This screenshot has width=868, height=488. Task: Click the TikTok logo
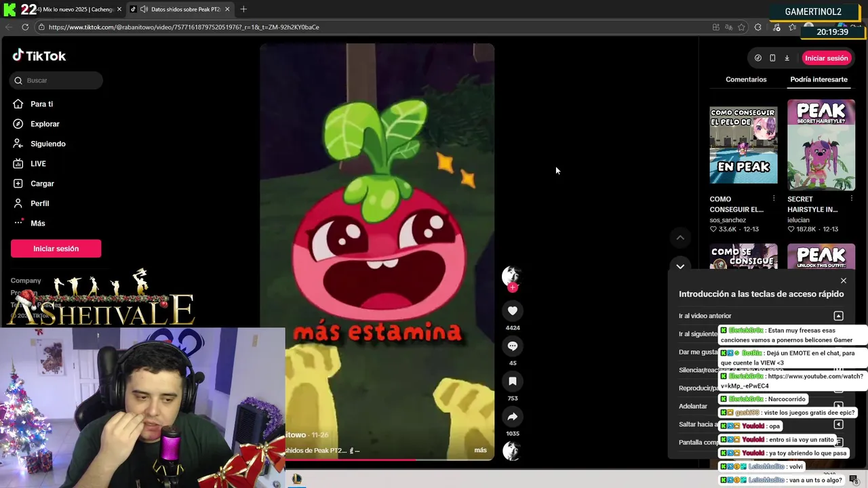point(39,56)
